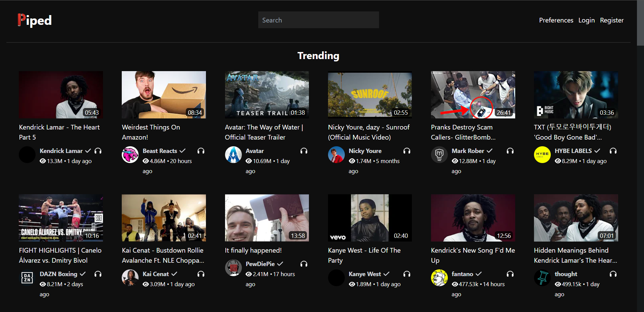Open PewDiePie channel name link

(x=260, y=264)
